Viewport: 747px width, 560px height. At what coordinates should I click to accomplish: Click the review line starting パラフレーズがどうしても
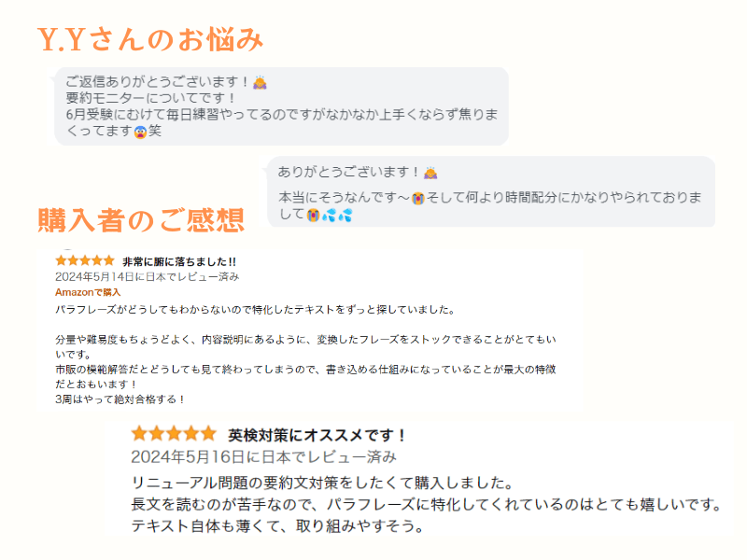click(x=254, y=309)
